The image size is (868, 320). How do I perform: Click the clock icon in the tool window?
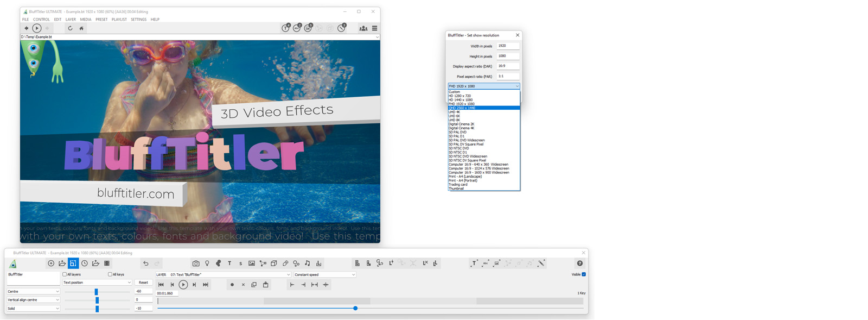(85, 263)
